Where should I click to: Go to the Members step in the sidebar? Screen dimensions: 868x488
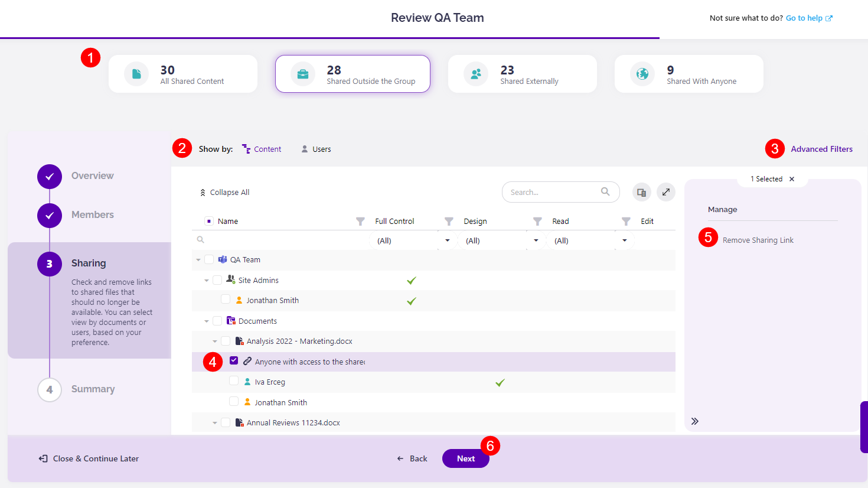(92, 214)
